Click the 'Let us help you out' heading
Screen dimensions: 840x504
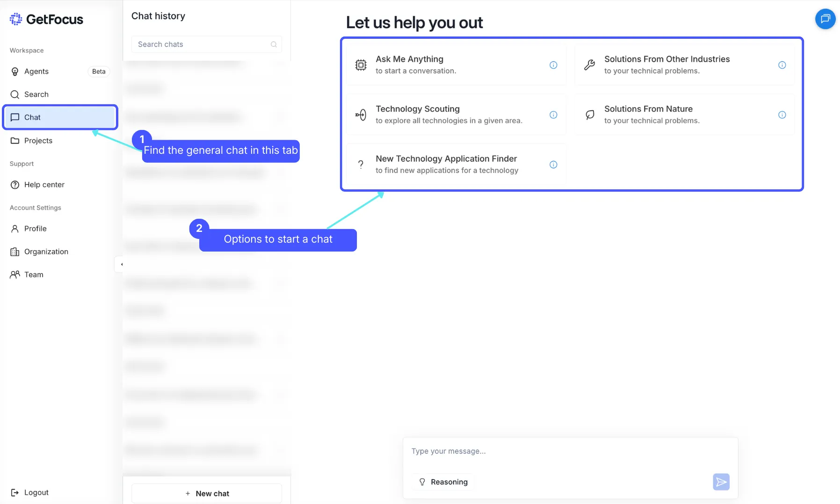tap(414, 22)
